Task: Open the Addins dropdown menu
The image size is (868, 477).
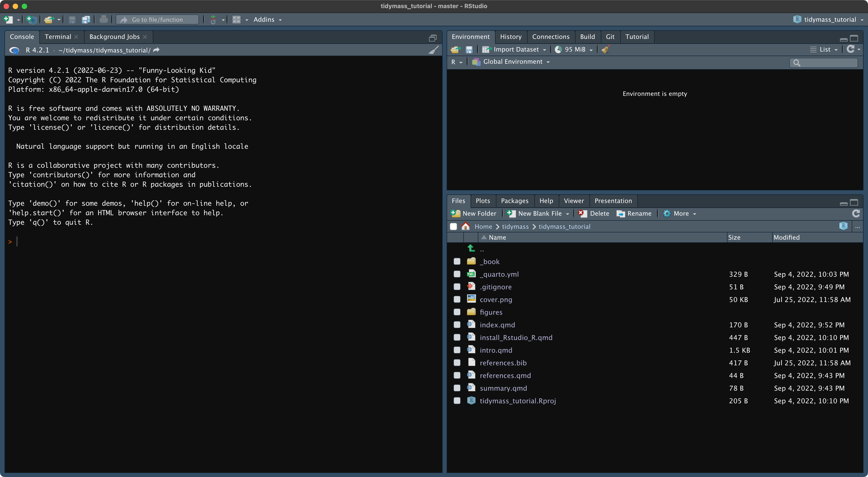Action: [268, 19]
